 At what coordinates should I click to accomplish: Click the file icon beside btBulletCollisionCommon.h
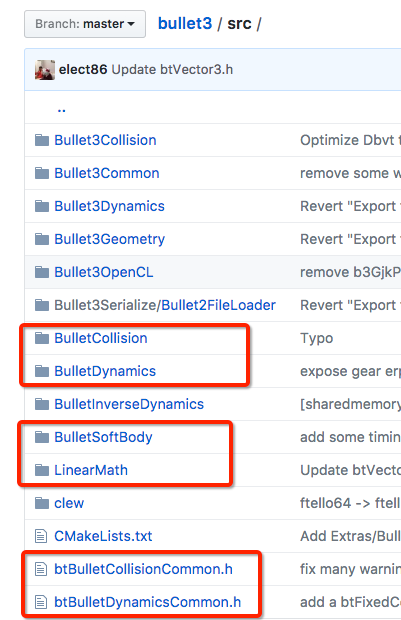[x=41, y=569]
